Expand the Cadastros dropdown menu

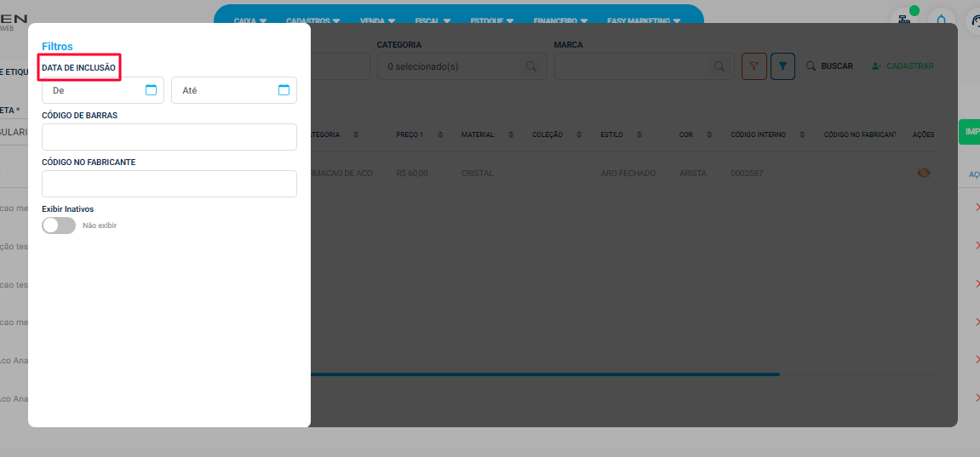coord(312,20)
